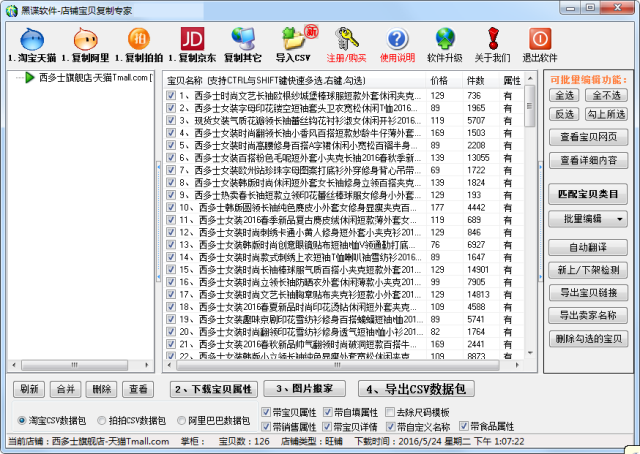Image resolution: width=640 pixels, height=454 pixels.
Task: Click the 软件升级 globe icon
Action: tap(444, 39)
